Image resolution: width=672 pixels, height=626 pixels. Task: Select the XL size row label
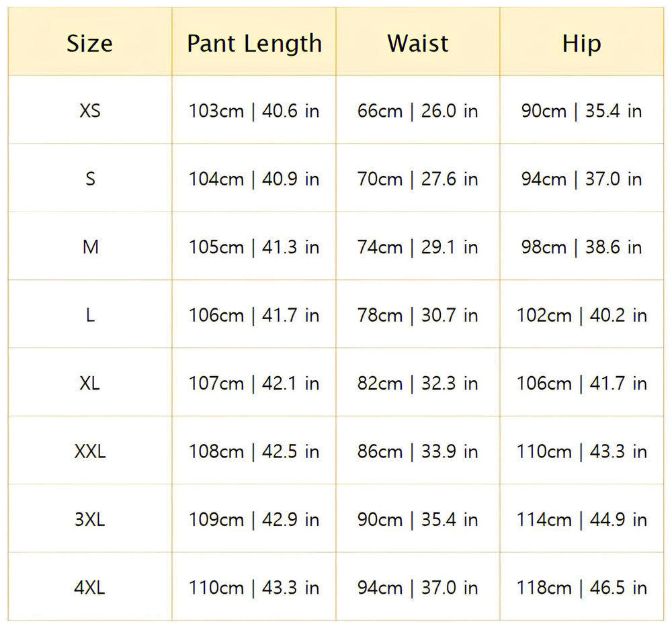click(89, 384)
